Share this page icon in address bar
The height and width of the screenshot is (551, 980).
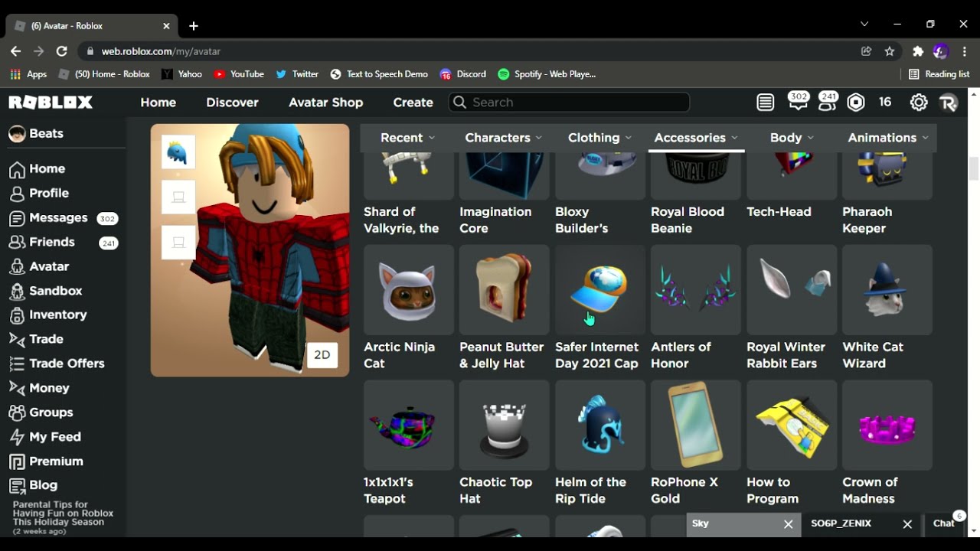click(x=866, y=51)
